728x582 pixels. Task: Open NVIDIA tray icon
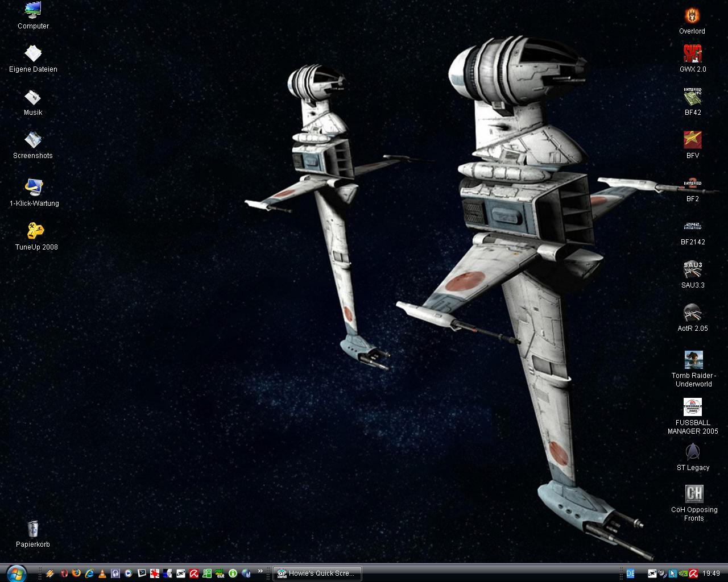[683, 573]
